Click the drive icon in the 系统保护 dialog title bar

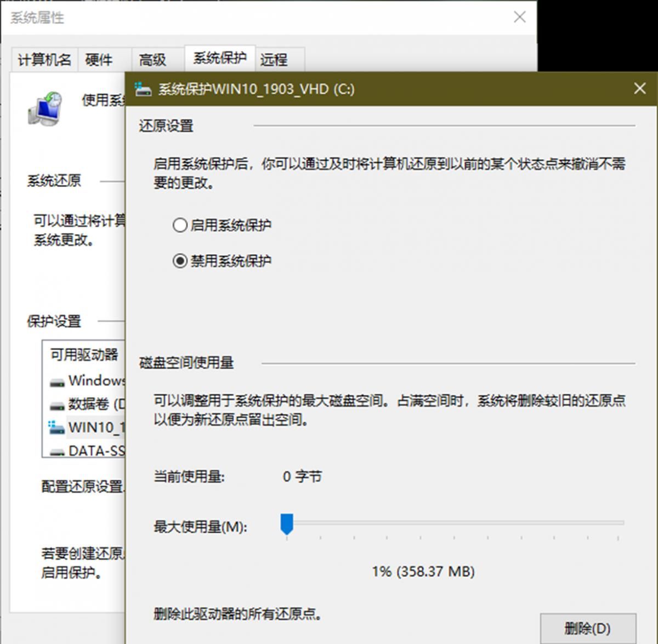(x=142, y=88)
